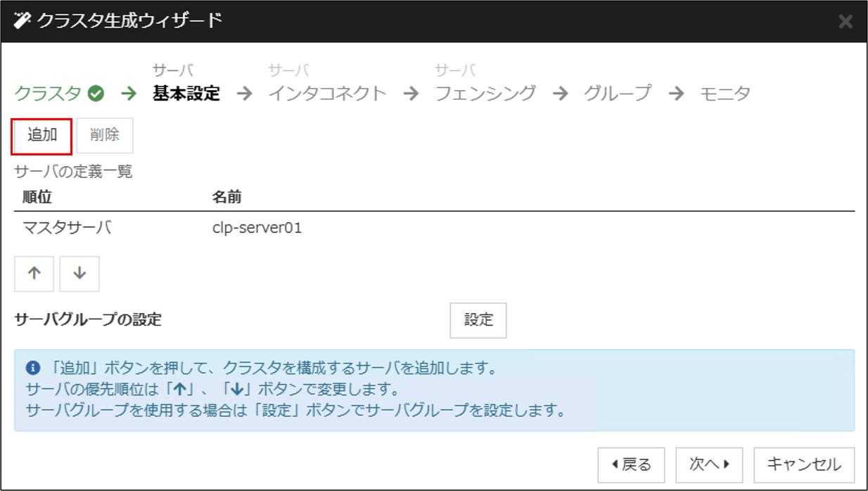Screen dimensions: 868x491
Task: Jump to the グループ step
Action: coord(617,94)
